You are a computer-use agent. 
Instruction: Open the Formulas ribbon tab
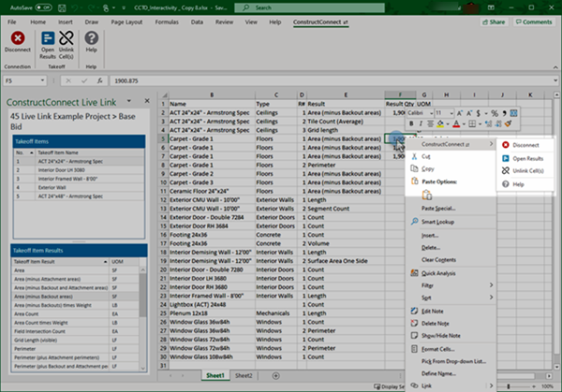pyautogui.click(x=167, y=22)
